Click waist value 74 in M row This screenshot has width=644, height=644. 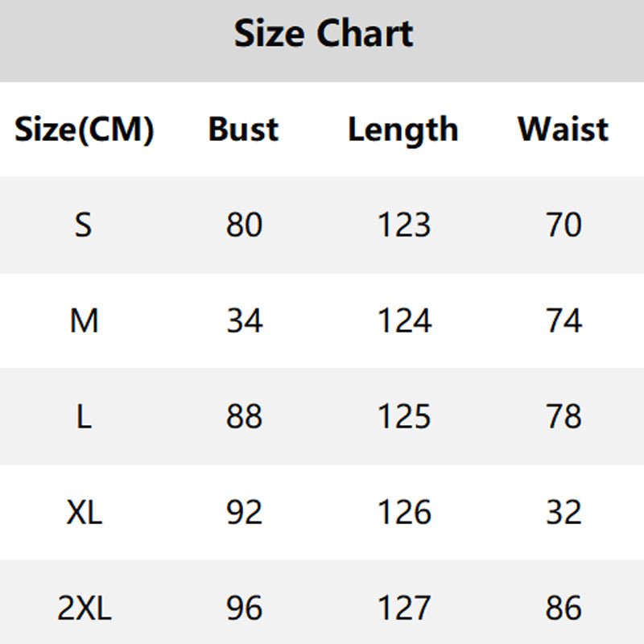563,321
